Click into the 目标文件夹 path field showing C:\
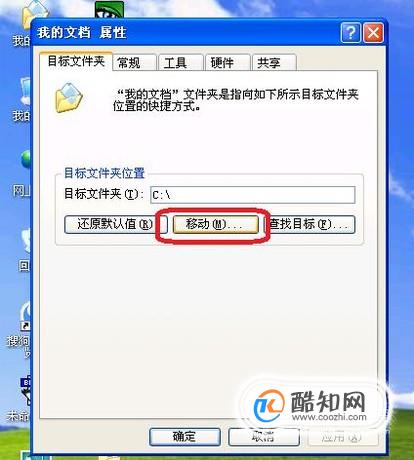 (x=253, y=195)
